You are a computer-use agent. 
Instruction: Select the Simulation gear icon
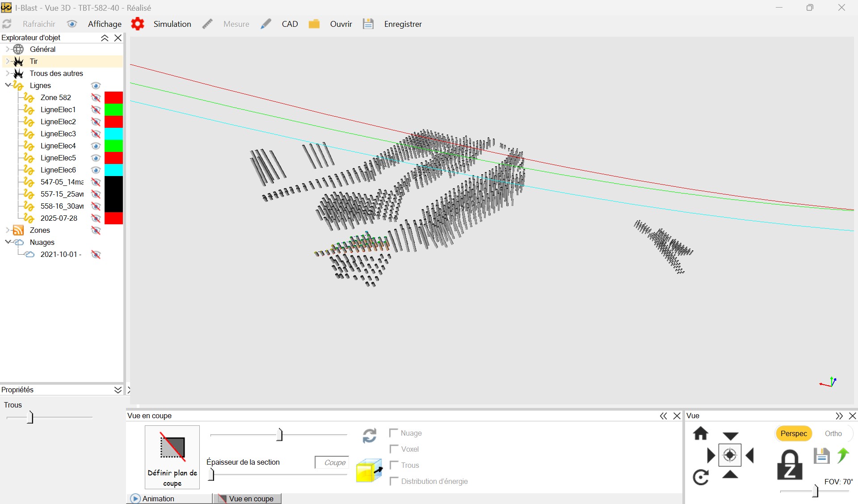(138, 24)
